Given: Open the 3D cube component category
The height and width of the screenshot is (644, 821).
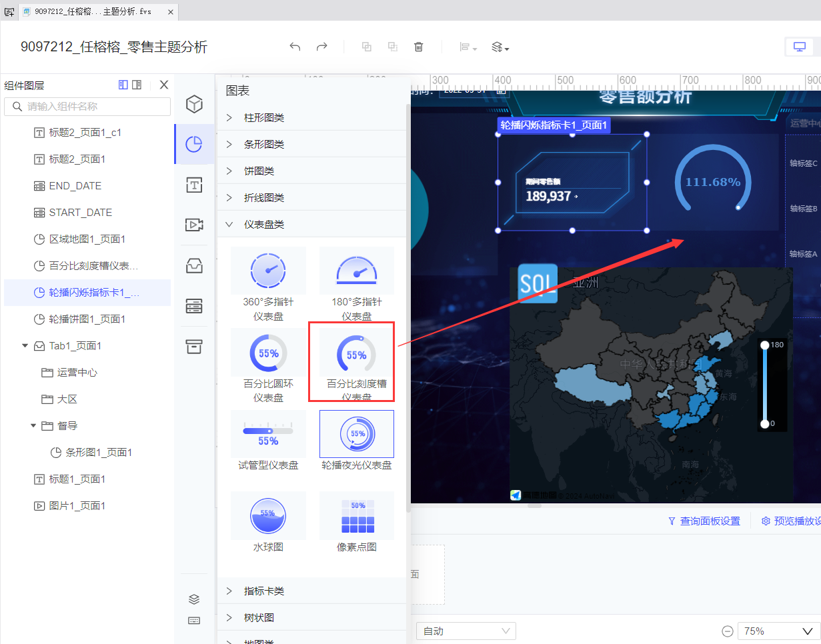Looking at the screenshot, I should click(x=194, y=104).
